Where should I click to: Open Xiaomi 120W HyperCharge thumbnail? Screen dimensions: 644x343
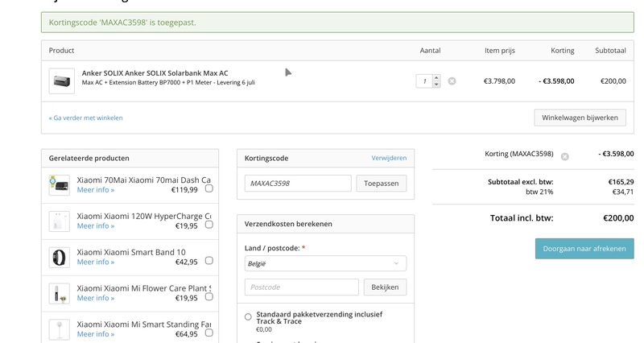point(59,221)
